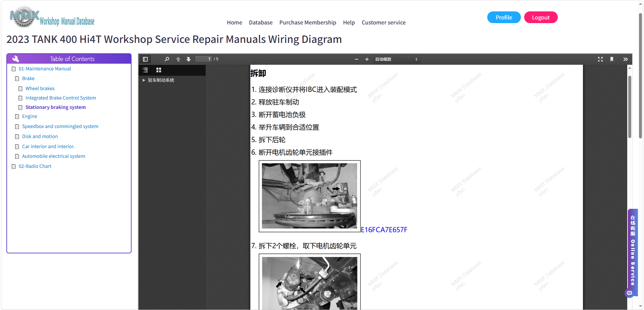
Task: Go to next PDF page arrow
Action: pyautogui.click(x=189, y=59)
